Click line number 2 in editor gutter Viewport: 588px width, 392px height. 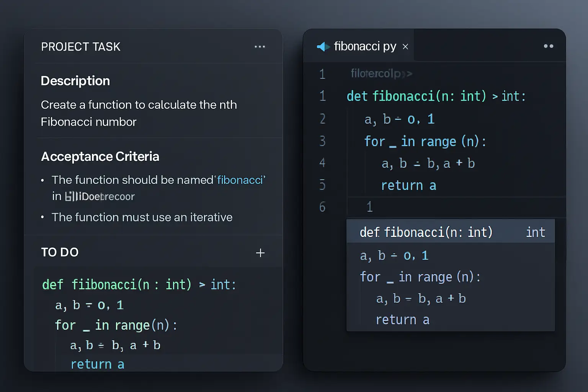pyautogui.click(x=322, y=119)
